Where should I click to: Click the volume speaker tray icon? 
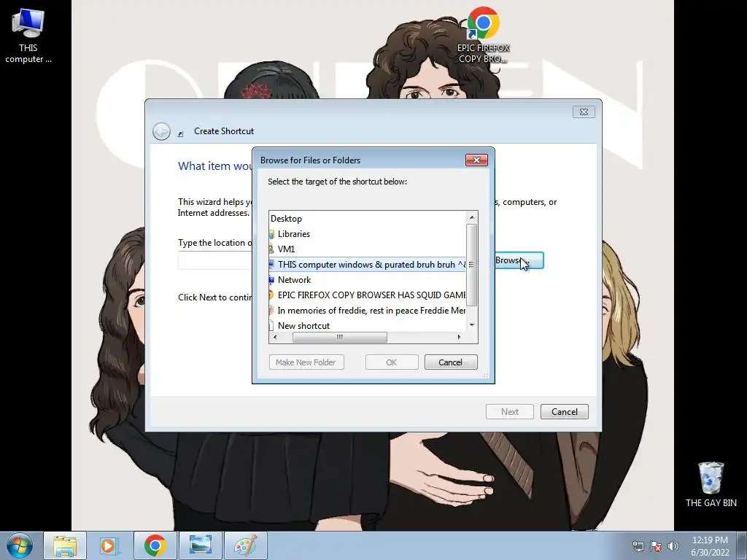tap(673, 546)
